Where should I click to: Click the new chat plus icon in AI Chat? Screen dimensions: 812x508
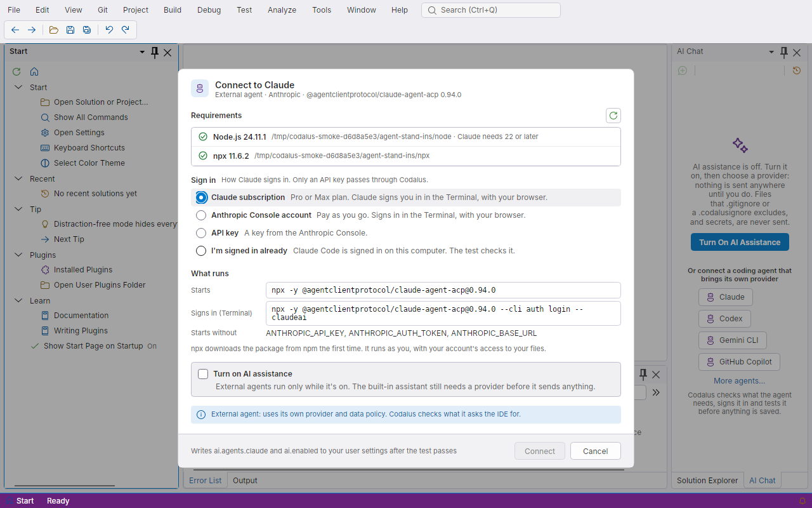[683, 70]
